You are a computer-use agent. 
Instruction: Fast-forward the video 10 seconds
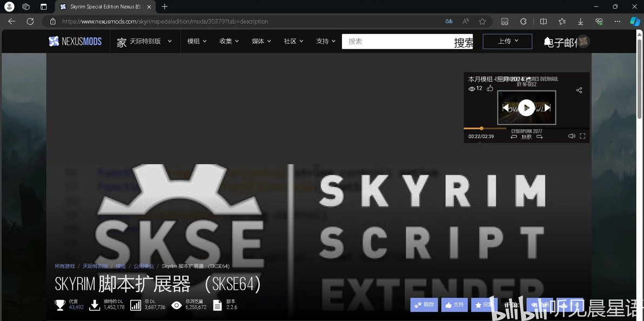coord(539,137)
